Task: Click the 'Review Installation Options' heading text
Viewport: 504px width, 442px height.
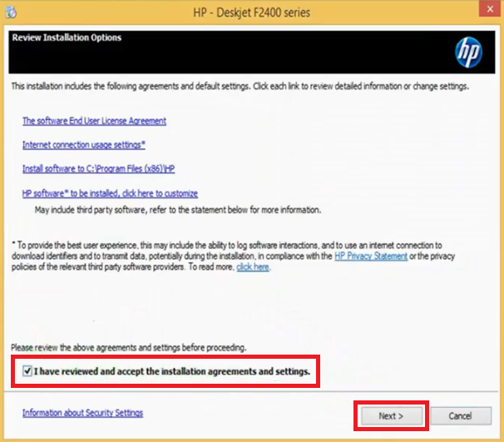Action: (67, 37)
